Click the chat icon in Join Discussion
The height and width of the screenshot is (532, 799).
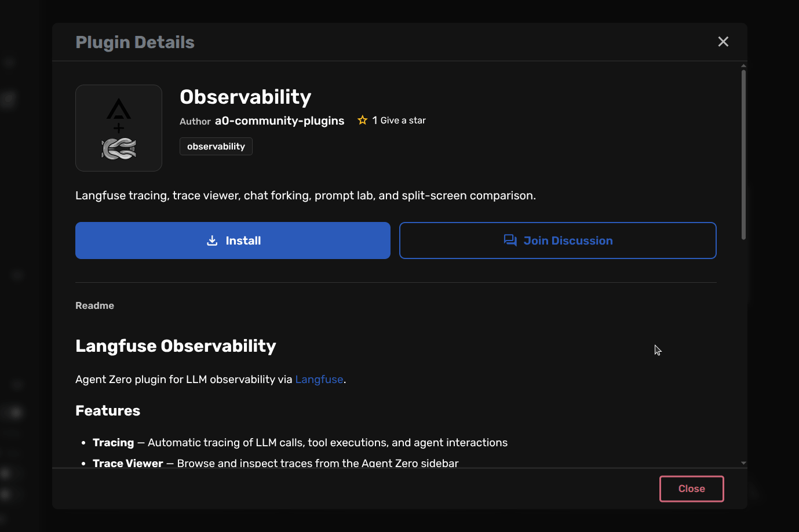510,240
